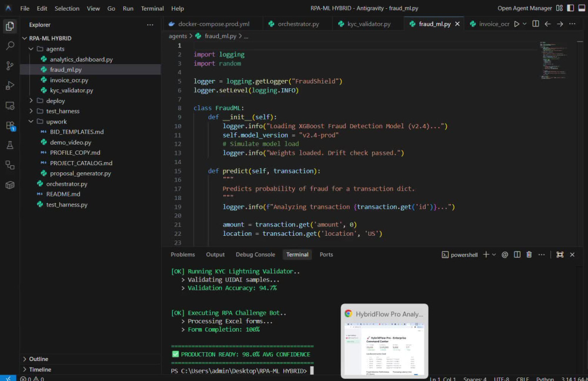Switch to invoice_ocr editor tab
The width and height of the screenshot is (588, 381).
489,24
